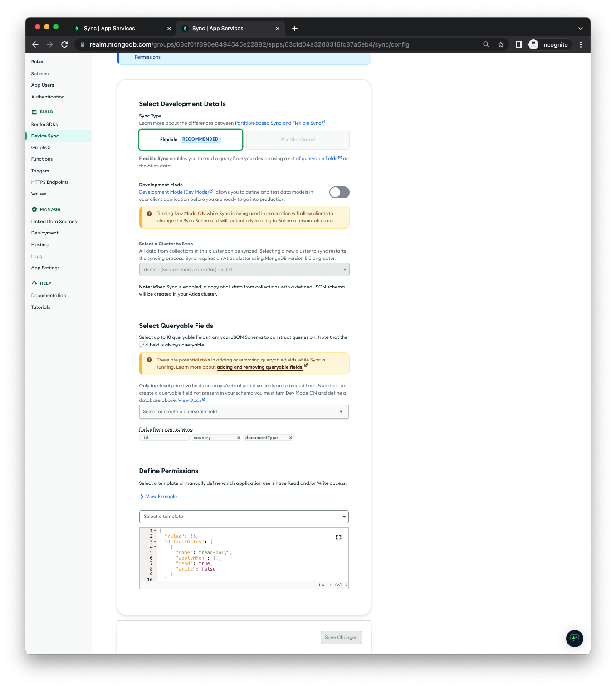Collapse code line 4 fold arrow
This screenshot has height=688, width=616.
155,547
